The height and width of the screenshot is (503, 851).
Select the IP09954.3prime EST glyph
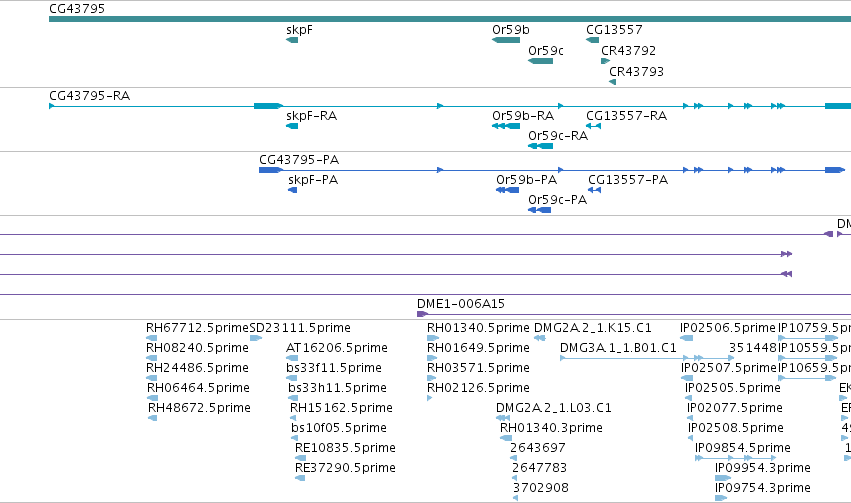[723, 478]
